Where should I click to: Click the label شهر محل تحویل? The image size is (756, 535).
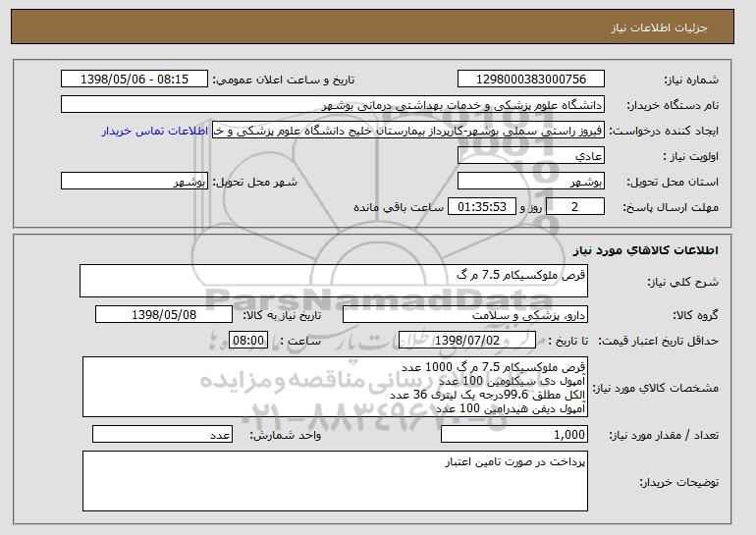[255, 183]
